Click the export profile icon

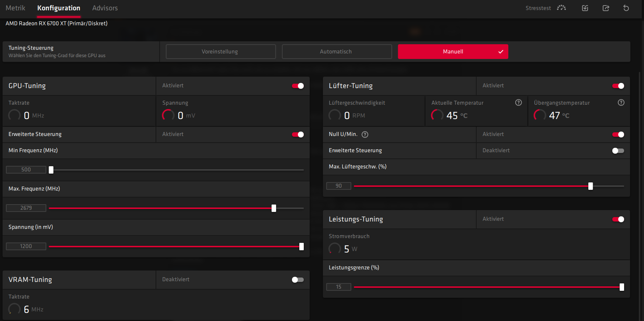tap(606, 8)
